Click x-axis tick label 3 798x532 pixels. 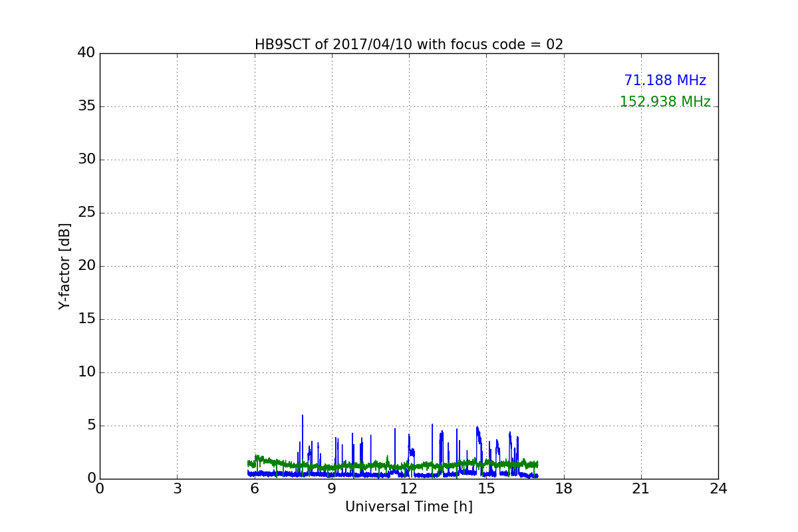(177, 488)
